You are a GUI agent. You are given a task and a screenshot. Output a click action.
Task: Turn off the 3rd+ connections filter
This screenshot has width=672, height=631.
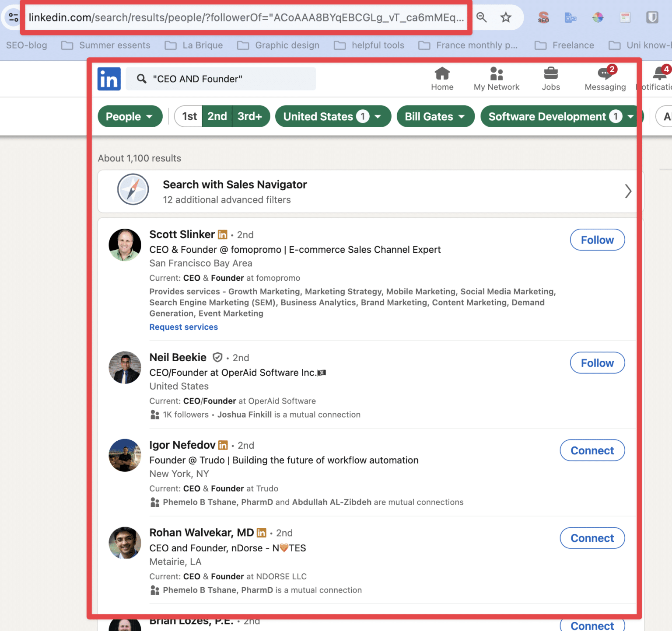tap(250, 116)
